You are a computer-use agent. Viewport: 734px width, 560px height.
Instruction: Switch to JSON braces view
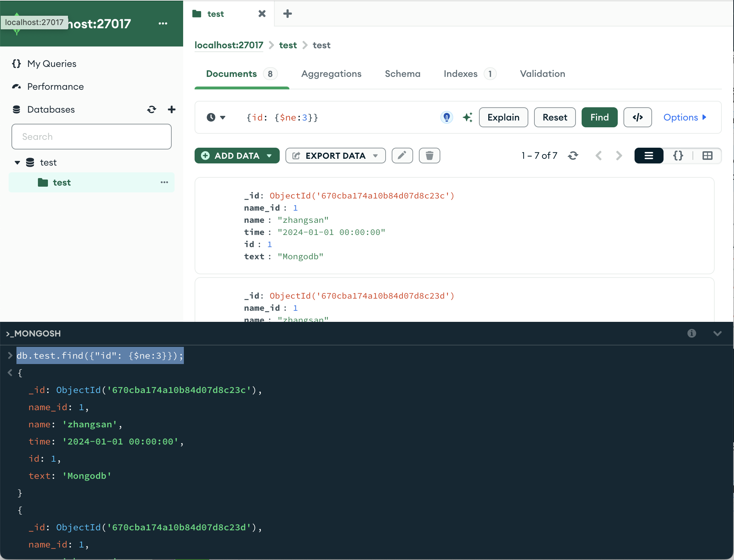(x=678, y=156)
